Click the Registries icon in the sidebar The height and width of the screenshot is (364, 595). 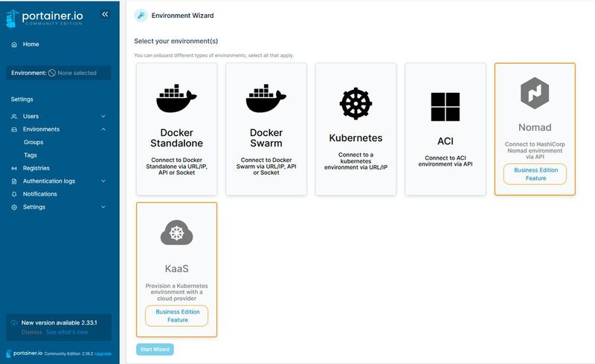(14, 168)
